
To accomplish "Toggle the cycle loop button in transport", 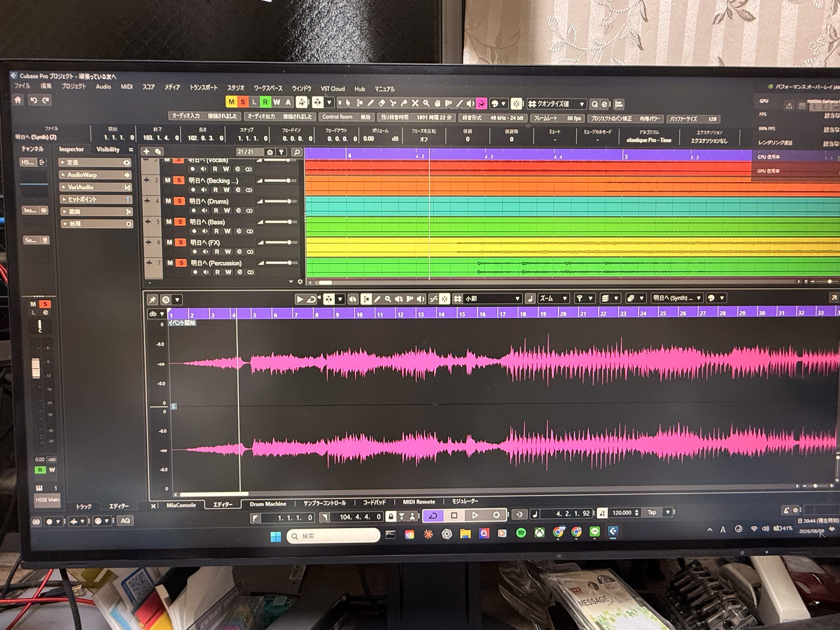I will tap(433, 515).
